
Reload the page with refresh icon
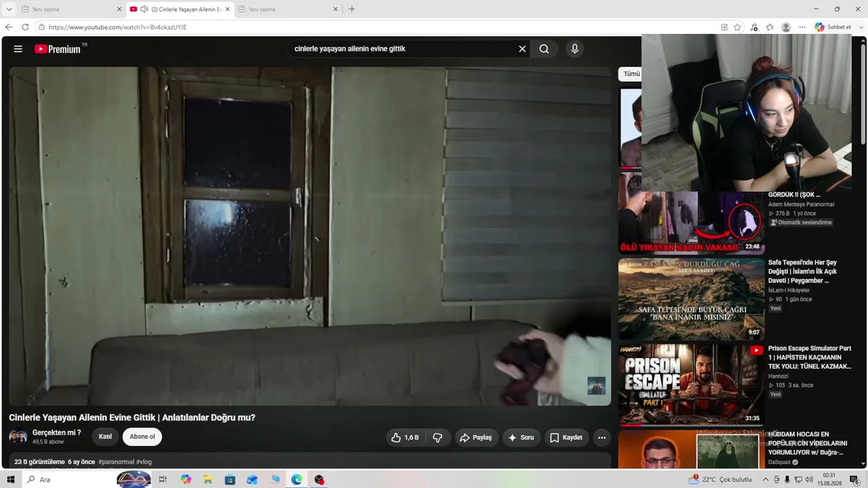(25, 27)
